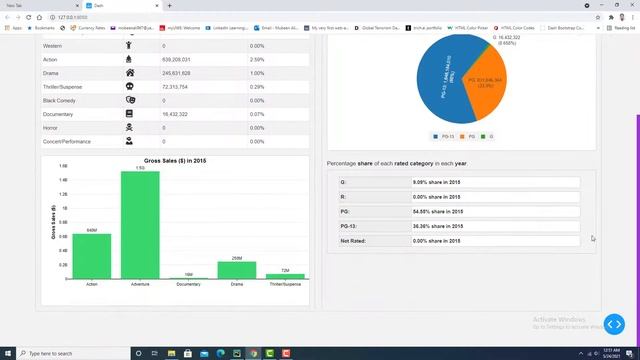Image resolution: width=640 pixels, height=360 pixels.
Task: Open the Bookmarks folder bookmark
Action: pos(41,28)
